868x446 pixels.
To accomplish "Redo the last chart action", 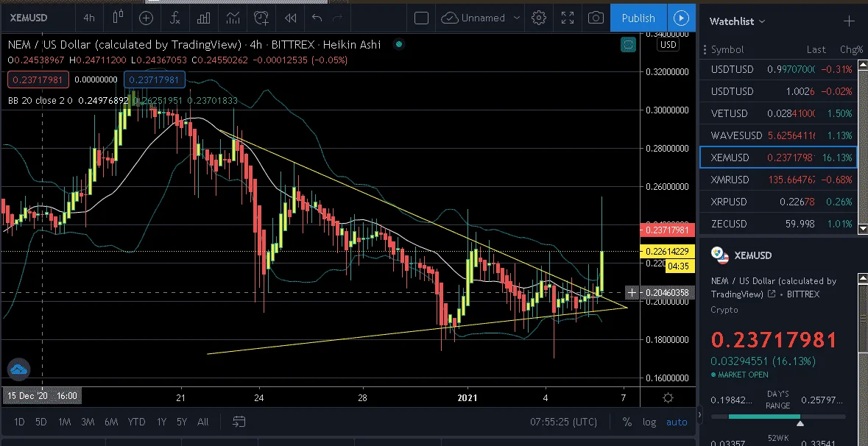I will pyautogui.click(x=337, y=18).
